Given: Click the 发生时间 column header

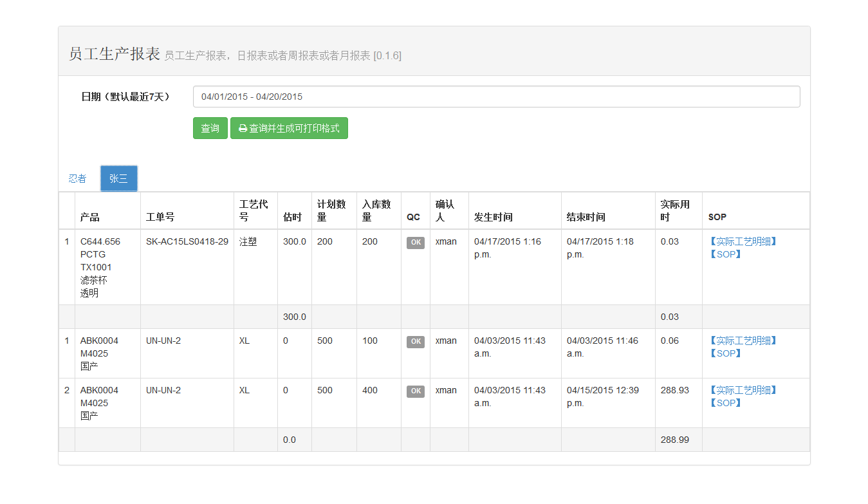Looking at the screenshot, I should click(x=493, y=217).
